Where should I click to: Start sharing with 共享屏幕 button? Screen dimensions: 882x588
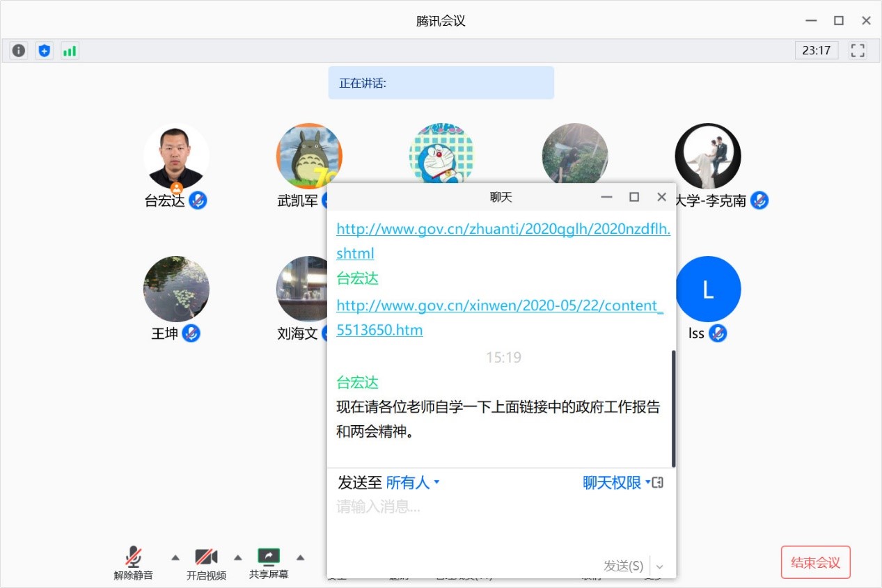(x=269, y=563)
